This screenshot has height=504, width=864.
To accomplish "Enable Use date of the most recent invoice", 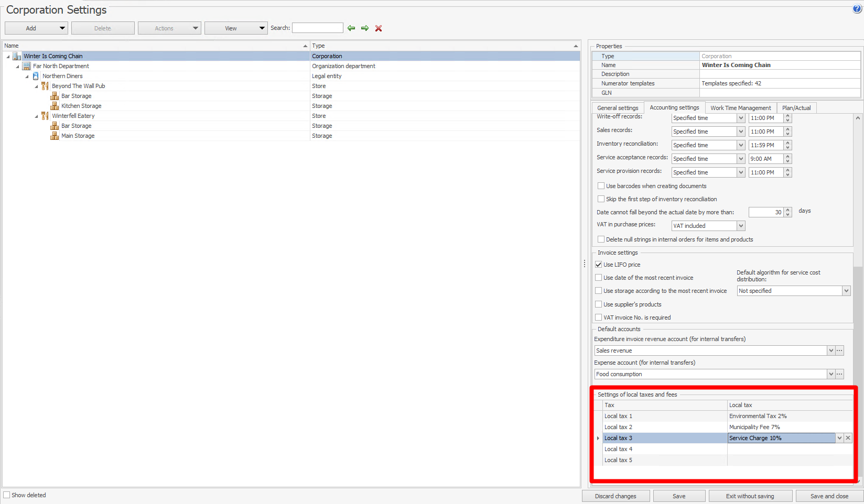I will (599, 278).
